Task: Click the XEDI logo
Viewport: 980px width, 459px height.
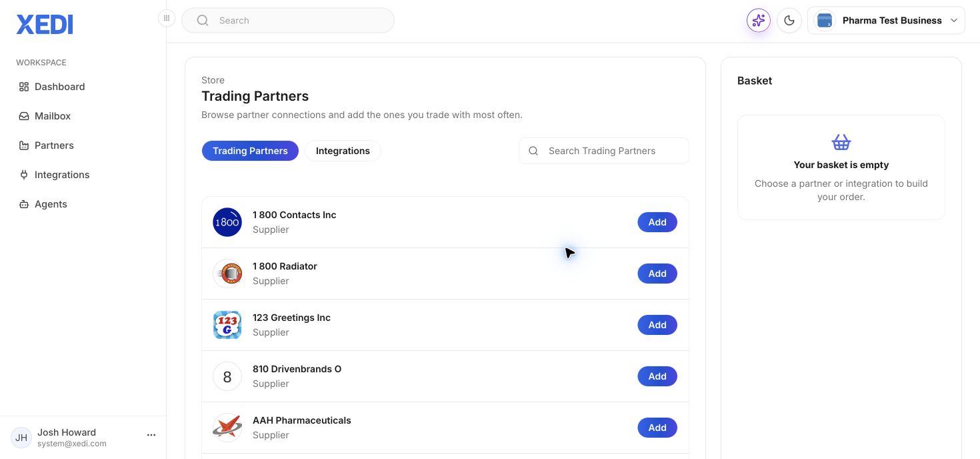Action: point(45,25)
